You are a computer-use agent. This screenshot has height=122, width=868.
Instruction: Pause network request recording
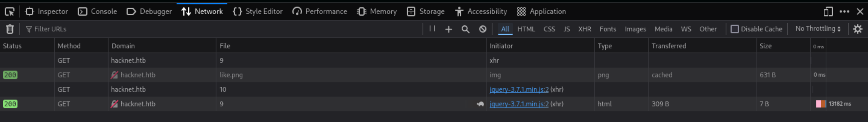click(x=432, y=29)
